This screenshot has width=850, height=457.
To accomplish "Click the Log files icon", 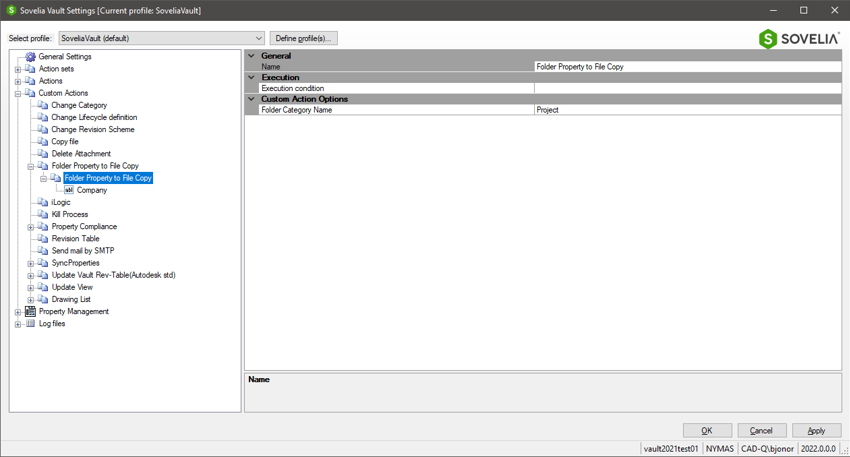I will click(30, 324).
